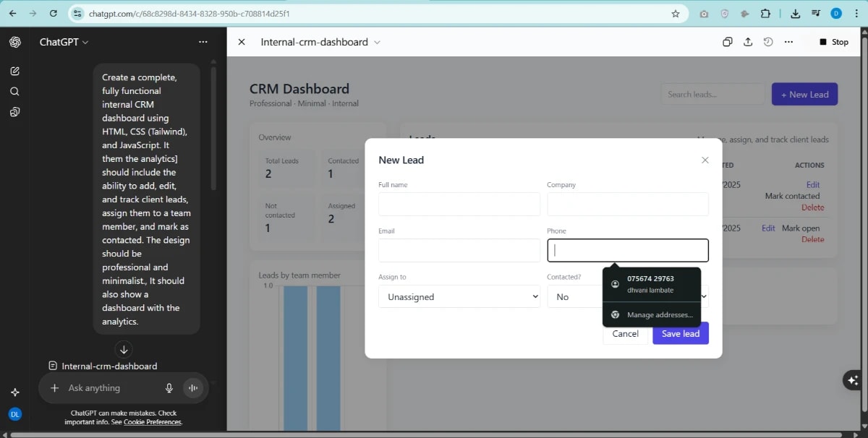Open browser extensions puzzle icon

(764, 13)
